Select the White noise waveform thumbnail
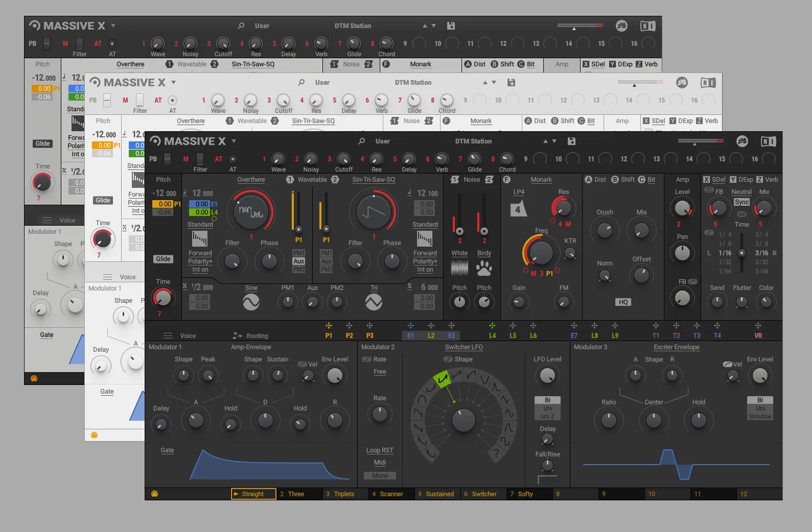This screenshot has height=532, width=812. [x=459, y=269]
